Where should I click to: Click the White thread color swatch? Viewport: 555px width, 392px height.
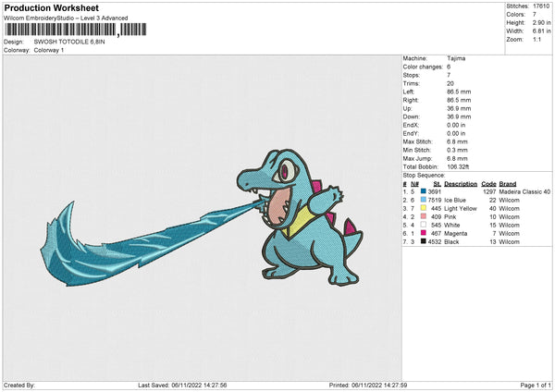pos(424,225)
